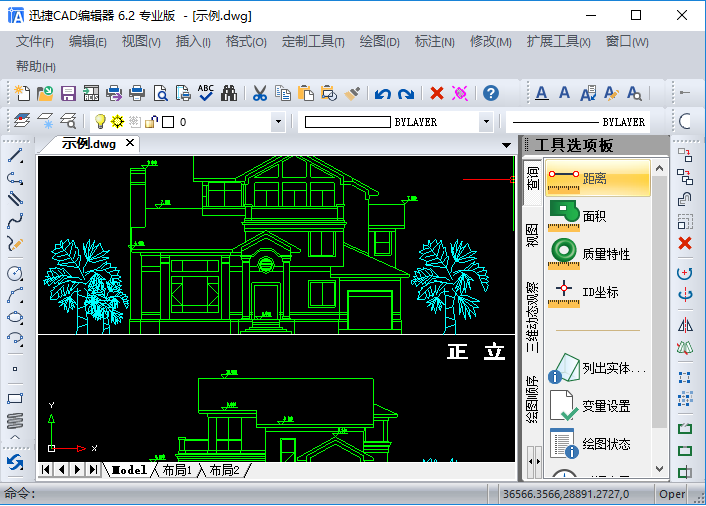This screenshot has width=706, height=506.
Task: Toggle the layer lightbulb on/off
Action: [x=100, y=121]
